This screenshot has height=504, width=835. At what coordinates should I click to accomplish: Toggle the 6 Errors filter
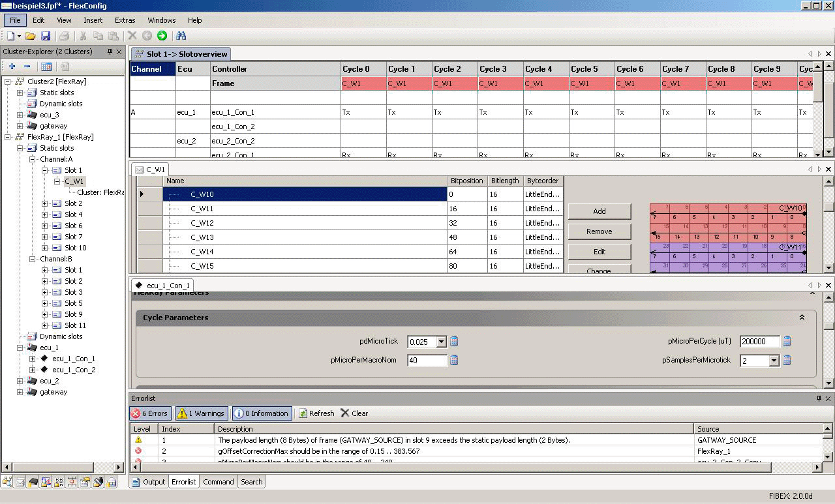(x=150, y=413)
